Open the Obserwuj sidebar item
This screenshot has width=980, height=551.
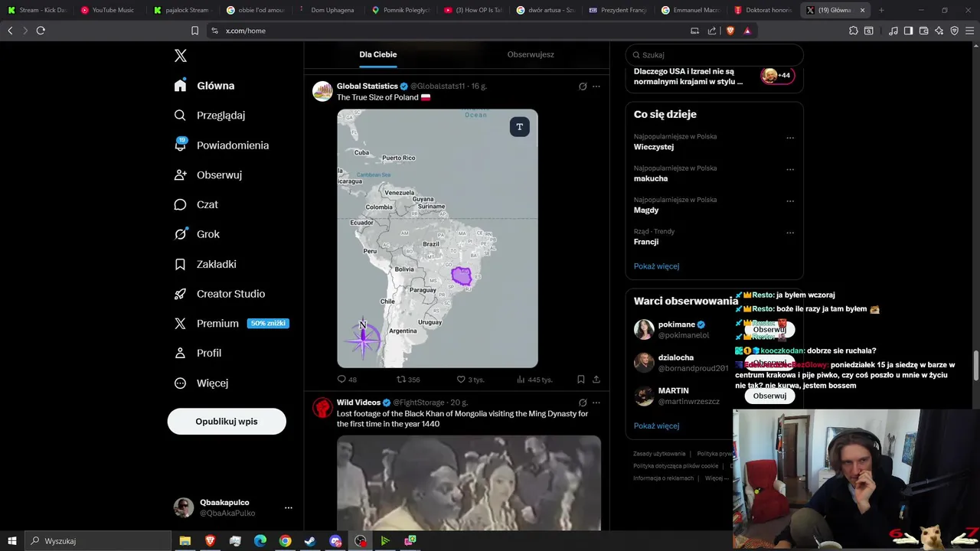[208, 175]
